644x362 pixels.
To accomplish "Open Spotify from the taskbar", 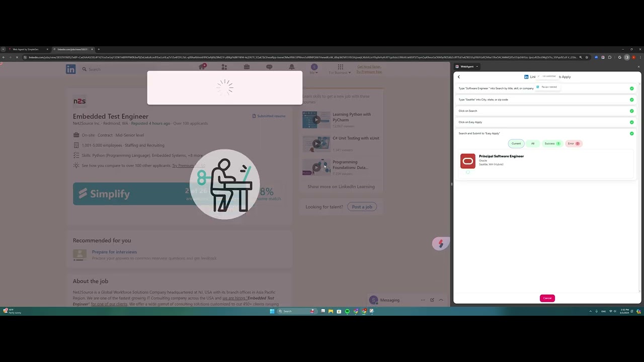I will (347, 311).
